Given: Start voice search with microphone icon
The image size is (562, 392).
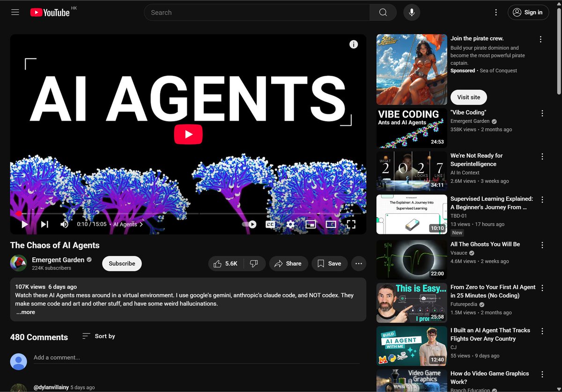Looking at the screenshot, I should tap(412, 13).
